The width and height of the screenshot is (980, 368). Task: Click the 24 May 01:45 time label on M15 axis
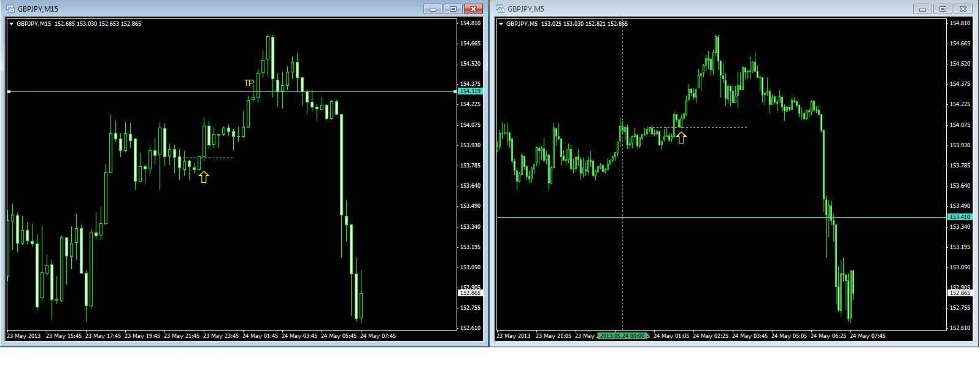(x=260, y=336)
